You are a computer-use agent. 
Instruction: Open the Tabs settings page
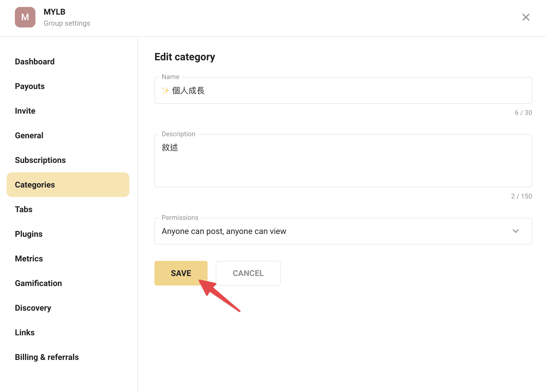[x=24, y=209]
